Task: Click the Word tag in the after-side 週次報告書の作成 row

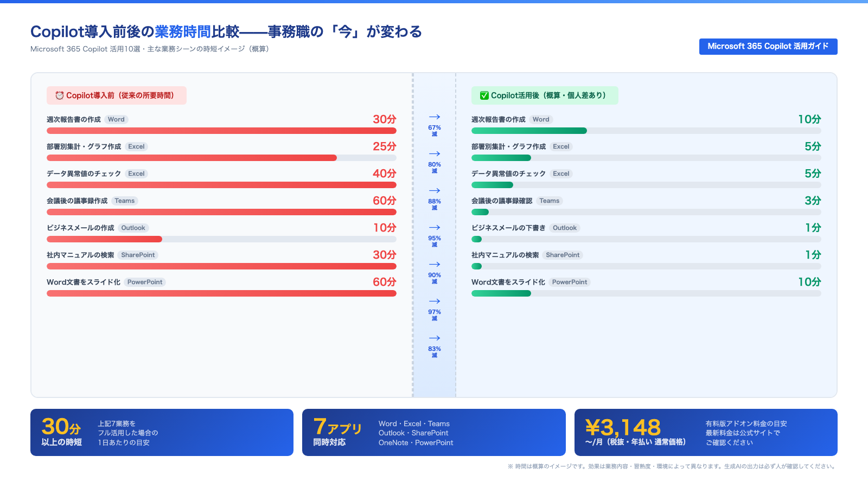Action: click(541, 119)
